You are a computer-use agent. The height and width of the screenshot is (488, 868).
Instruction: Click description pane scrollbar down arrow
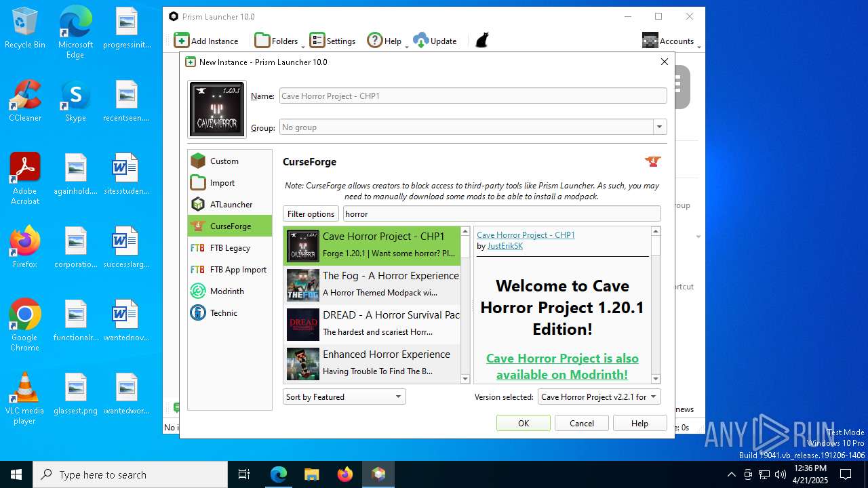(x=656, y=379)
